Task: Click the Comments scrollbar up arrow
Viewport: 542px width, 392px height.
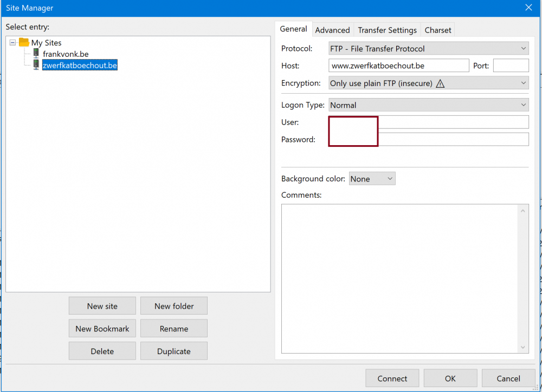Action: [522, 211]
